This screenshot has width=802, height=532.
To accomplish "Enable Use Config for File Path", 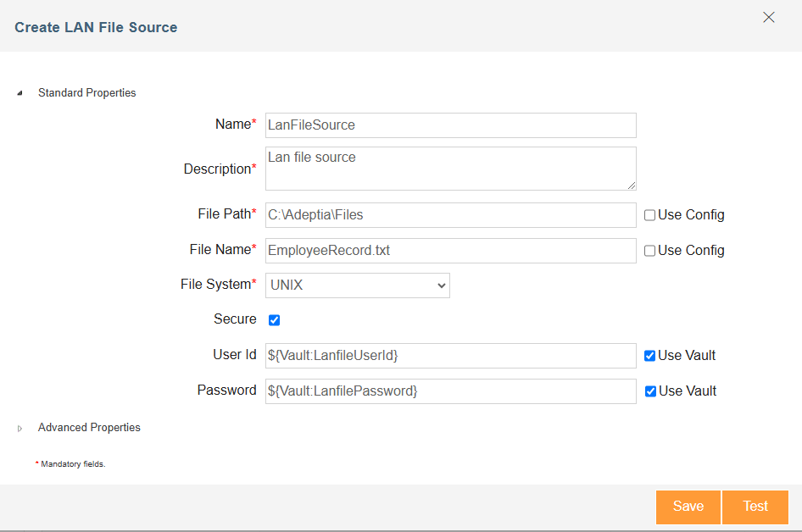I will click(649, 215).
